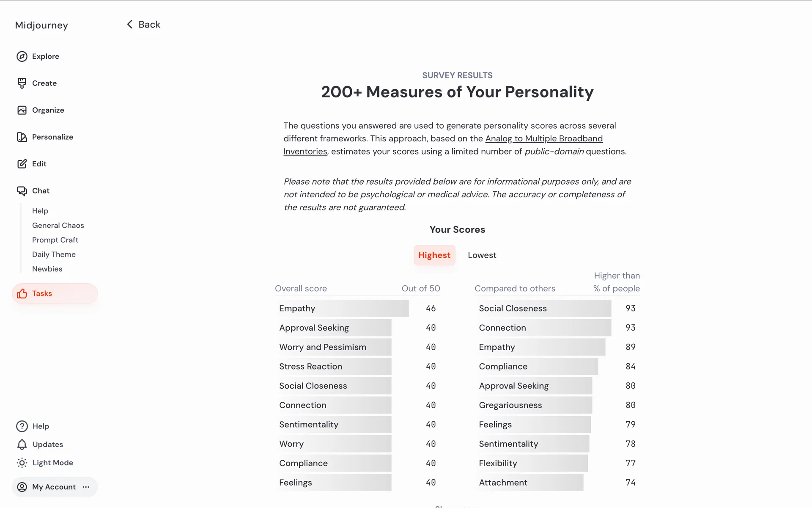The width and height of the screenshot is (812, 508).
Task: Click the Explore compass icon
Action: tap(22, 56)
